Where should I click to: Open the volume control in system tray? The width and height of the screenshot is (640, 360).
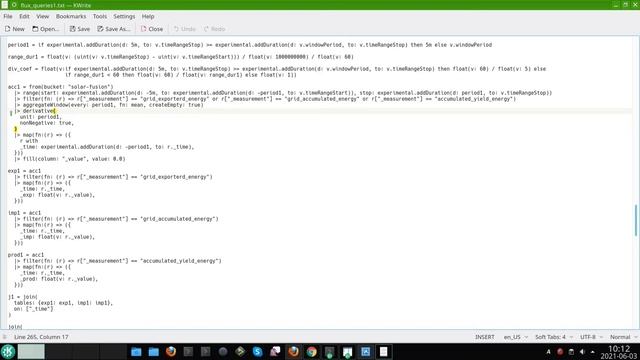(582, 351)
